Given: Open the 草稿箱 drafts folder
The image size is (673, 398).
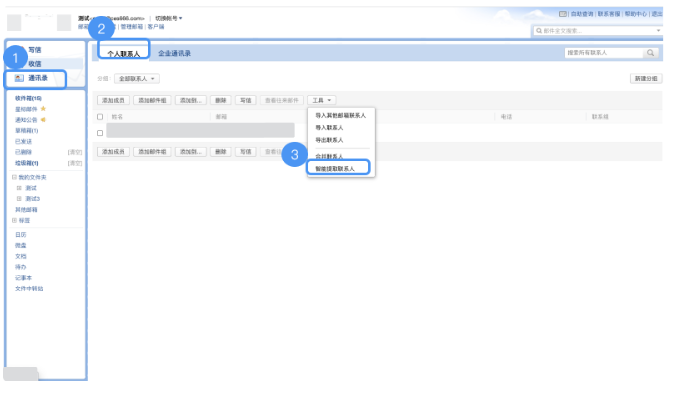Looking at the screenshot, I should 27,131.
